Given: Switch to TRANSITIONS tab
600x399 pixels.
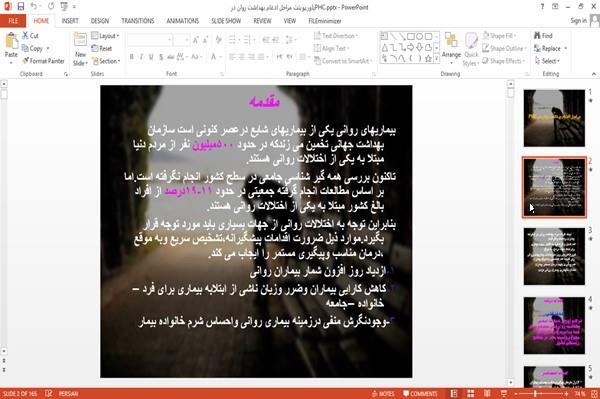Looking at the screenshot, I should pyautogui.click(x=138, y=21).
